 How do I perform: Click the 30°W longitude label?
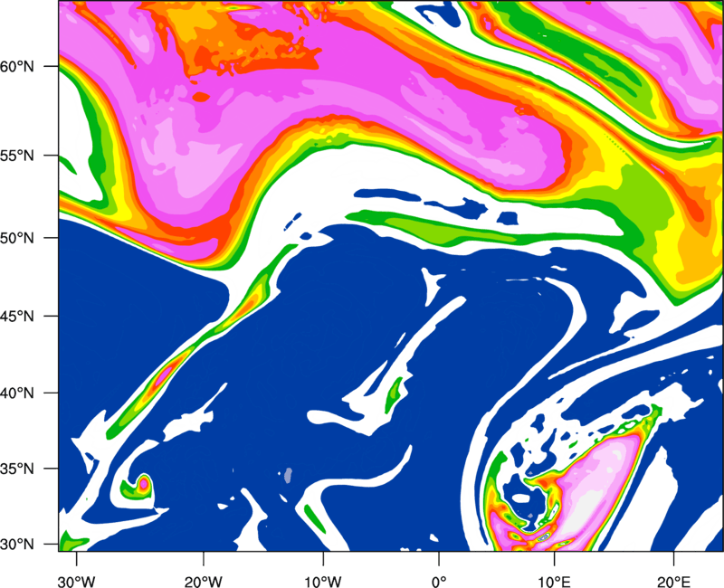[76, 581]
